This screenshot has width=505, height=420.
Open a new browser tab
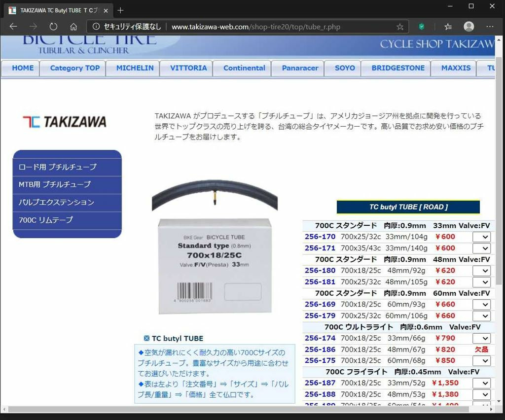tap(121, 10)
